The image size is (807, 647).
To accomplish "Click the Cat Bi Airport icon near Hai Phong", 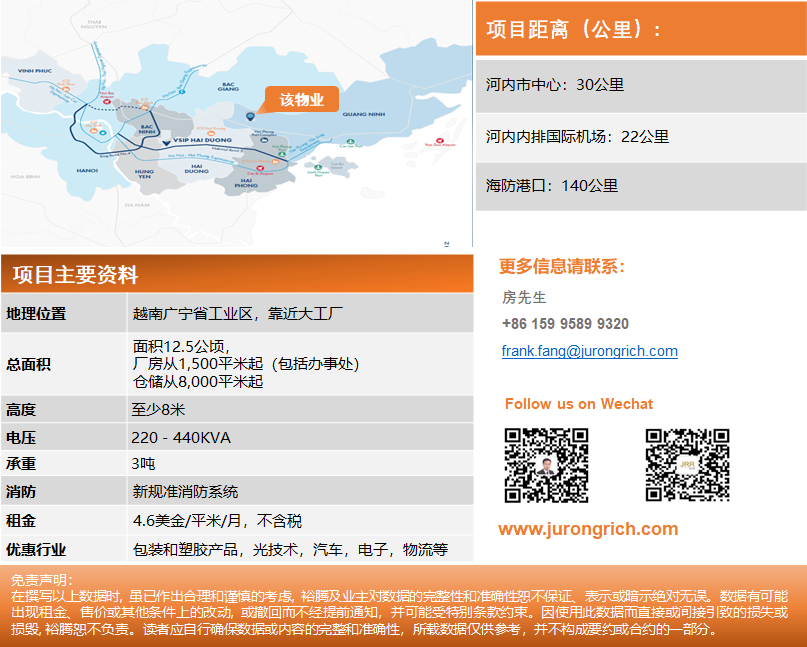I will pyautogui.click(x=252, y=168).
